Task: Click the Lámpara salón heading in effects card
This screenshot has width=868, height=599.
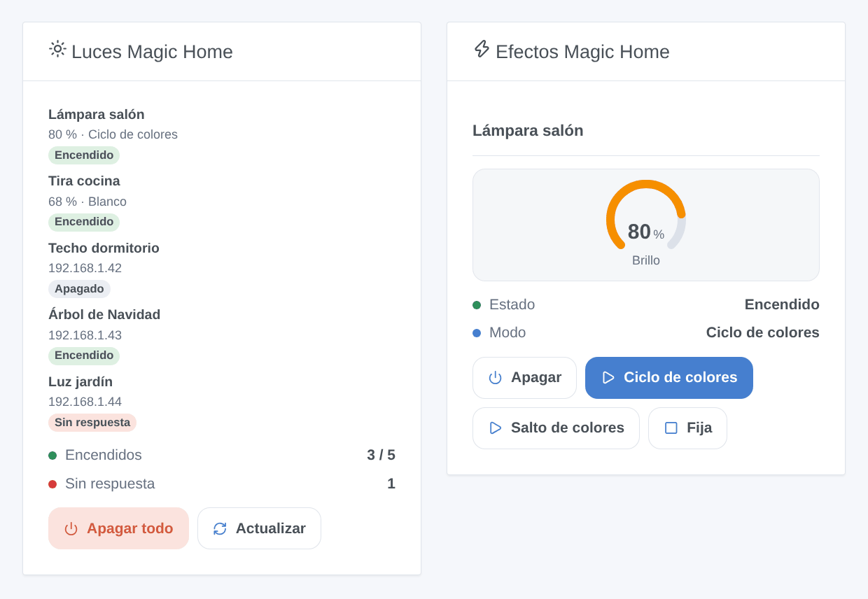Action: point(528,131)
